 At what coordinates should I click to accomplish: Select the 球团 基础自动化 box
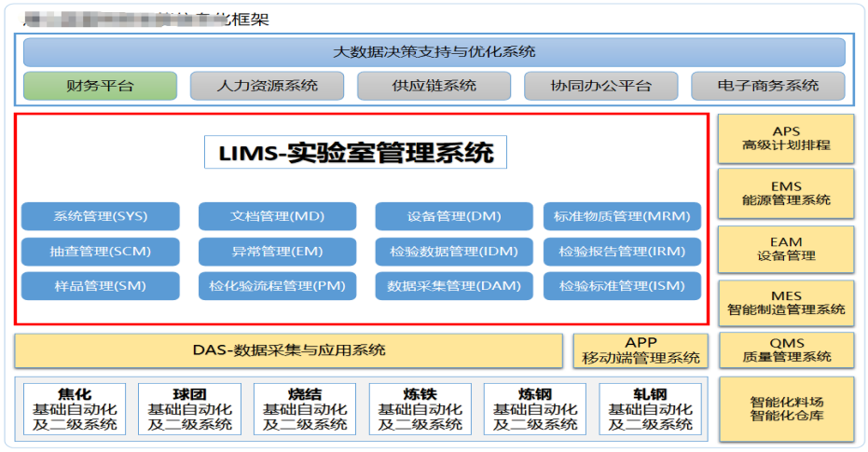pyautogui.click(x=189, y=409)
